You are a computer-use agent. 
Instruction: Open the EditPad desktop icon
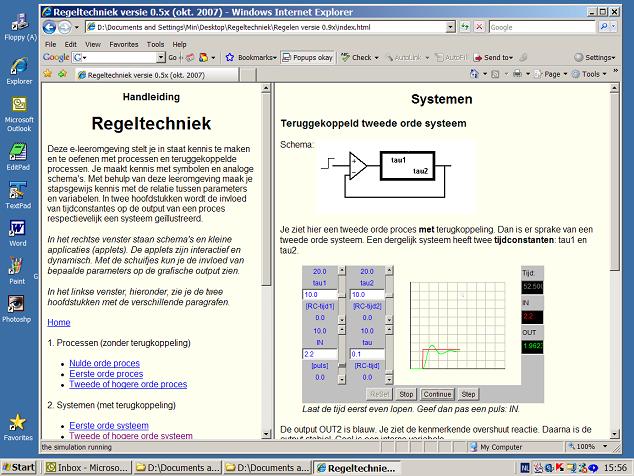coord(18,157)
